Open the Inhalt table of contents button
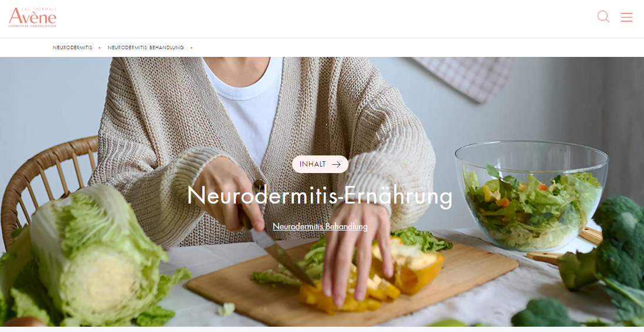Viewport: 644px width, 332px height. pos(320,164)
